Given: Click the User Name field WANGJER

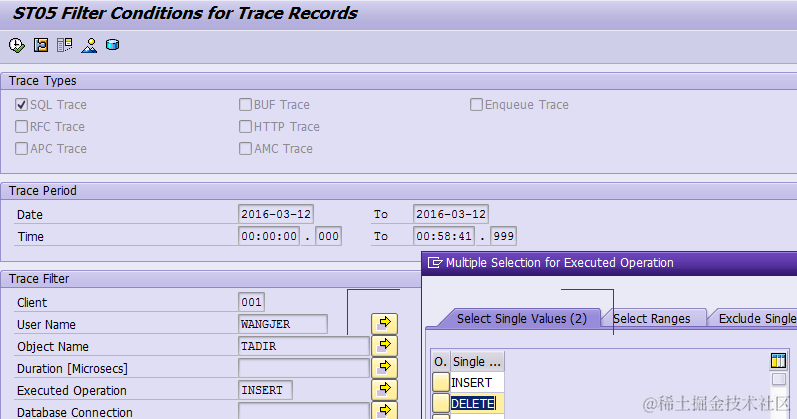Looking at the screenshot, I should coord(283,324).
